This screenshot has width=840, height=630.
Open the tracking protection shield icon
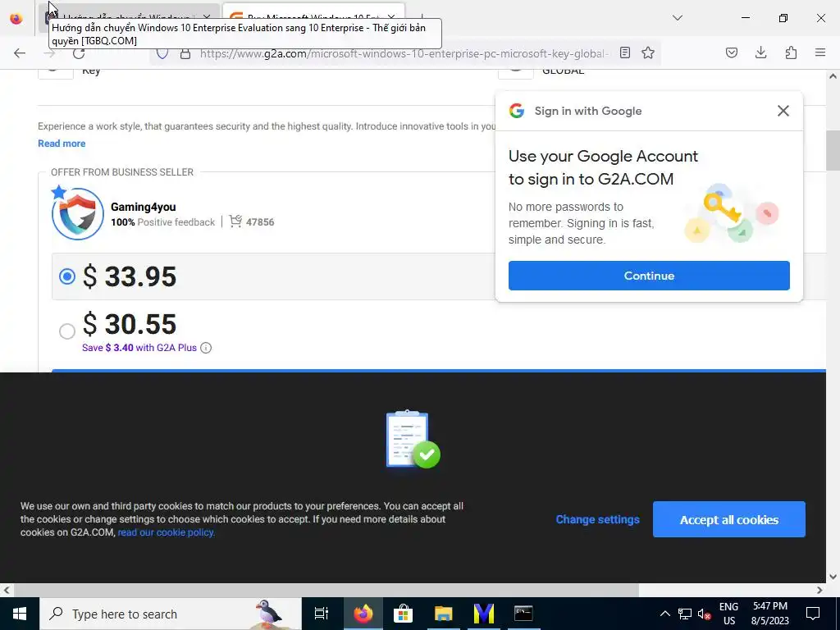(162, 53)
